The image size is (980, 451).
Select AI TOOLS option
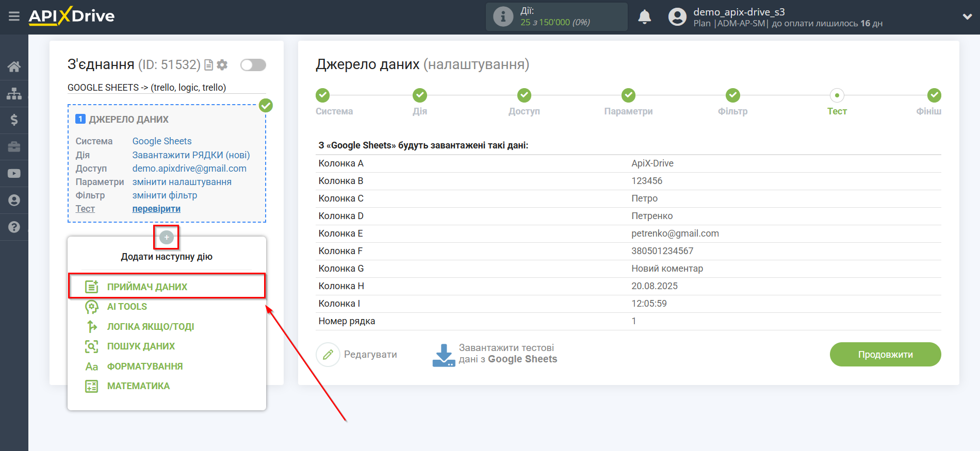coord(127,307)
